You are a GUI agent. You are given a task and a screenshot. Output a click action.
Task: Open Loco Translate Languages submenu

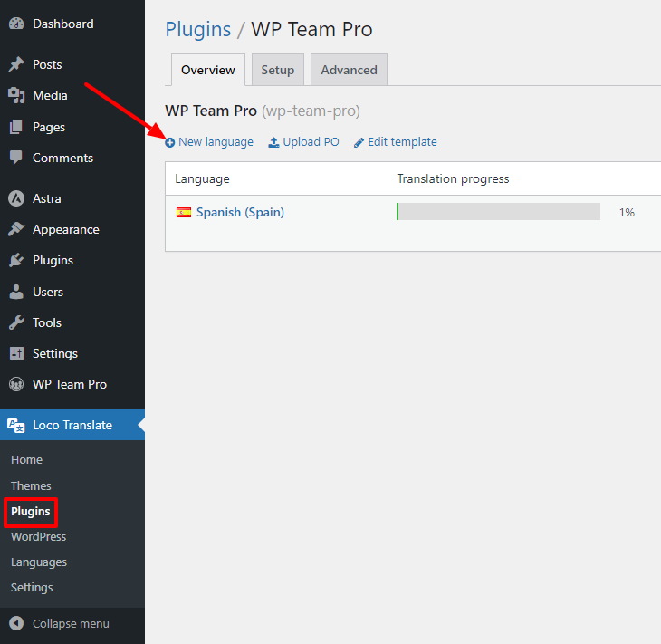click(x=39, y=562)
